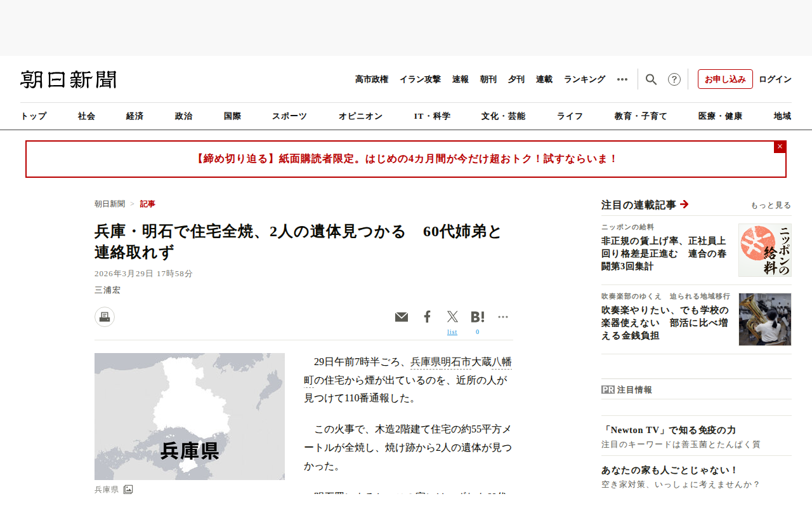Image resolution: width=812 pixels, height=508 pixels.
Task: Expand more header topics with ellipsis
Action: pos(622,79)
